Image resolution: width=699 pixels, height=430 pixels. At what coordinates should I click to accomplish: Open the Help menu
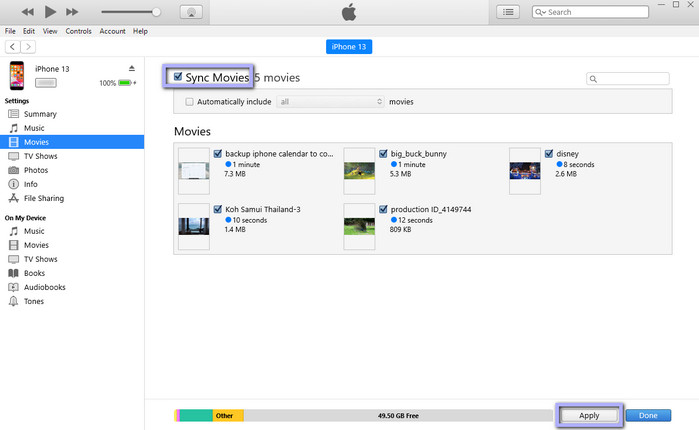tap(140, 31)
